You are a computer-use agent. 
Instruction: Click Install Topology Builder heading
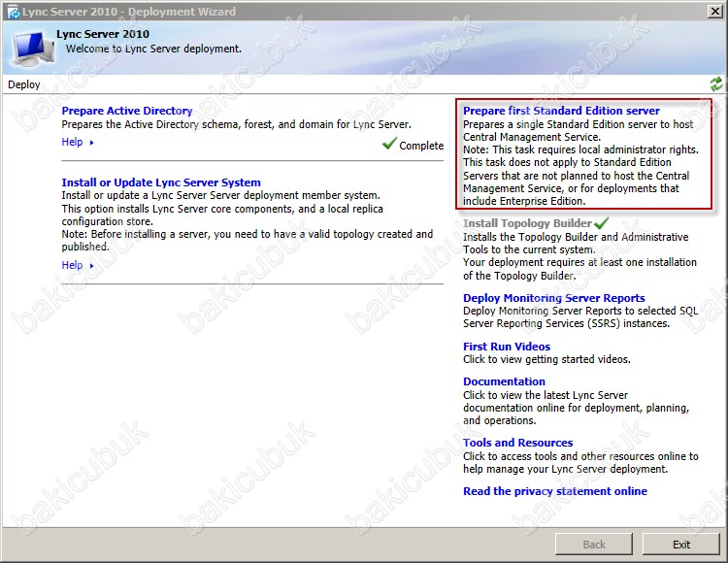tap(527, 223)
